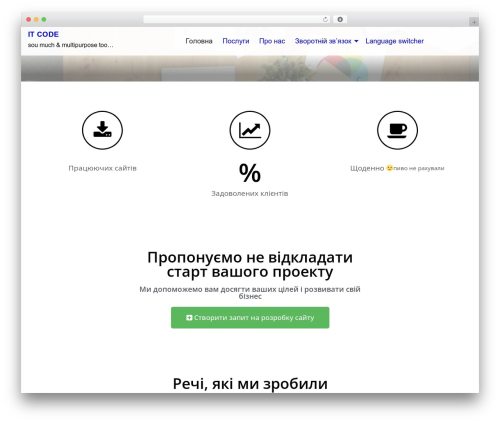The image size is (500, 423).
Task: Click the download icon above Працюючих сайтів
Action: (102, 130)
